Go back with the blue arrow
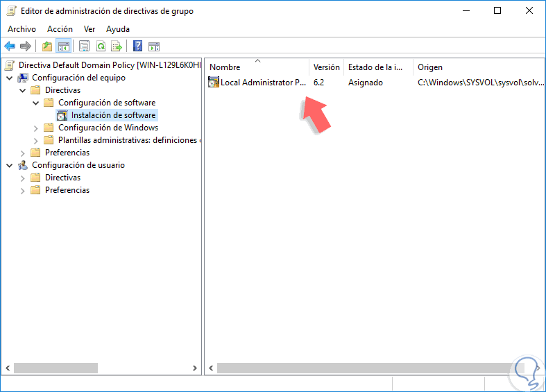The image size is (546, 392). 10,46
